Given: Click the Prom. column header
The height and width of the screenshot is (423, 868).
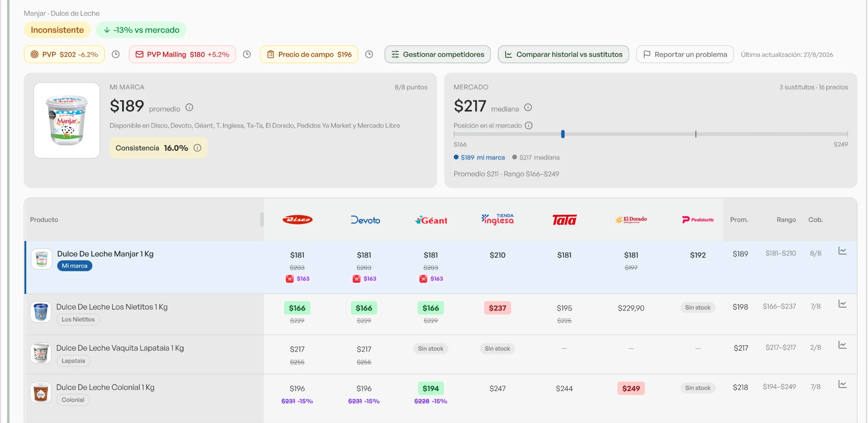Looking at the screenshot, I should (x=739, y=220).
